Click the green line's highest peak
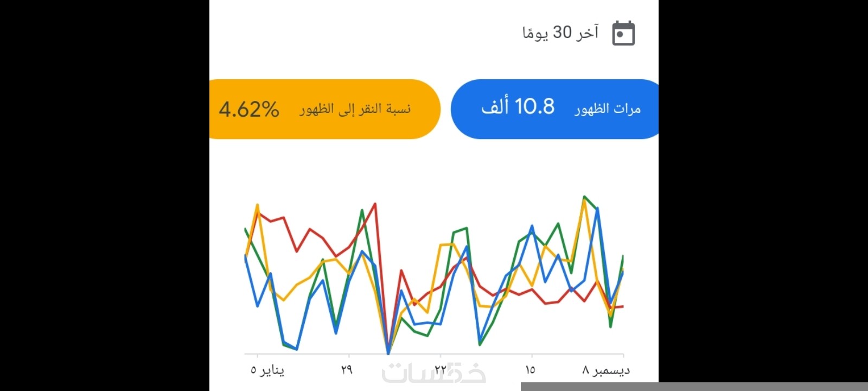Viewport: 868px width, 391px height. pos(584,197)
